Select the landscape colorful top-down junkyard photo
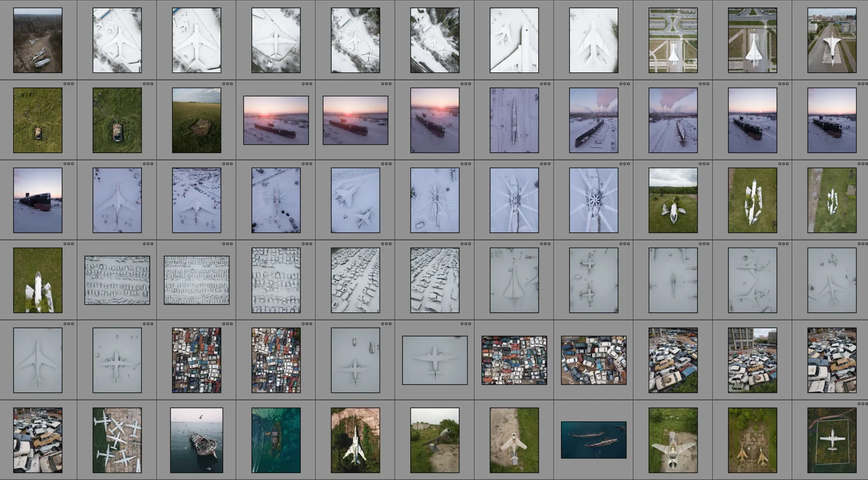868x480 pixels. tap(514, 360)
